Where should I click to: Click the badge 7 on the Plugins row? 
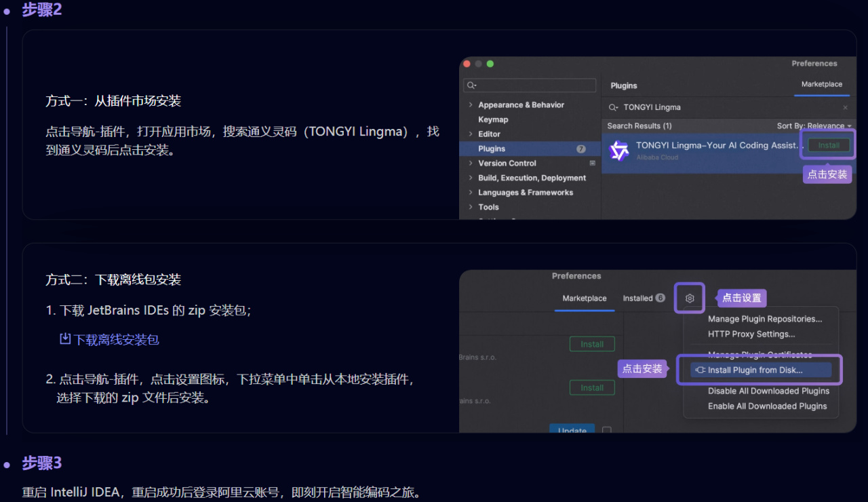tap(581, 149)
